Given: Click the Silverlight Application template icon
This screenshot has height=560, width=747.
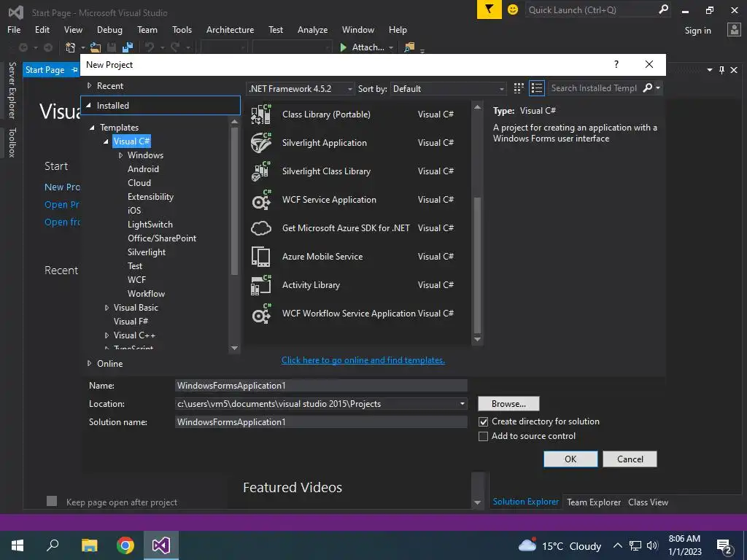Looking at the screenshot, I should pos(261,143).
